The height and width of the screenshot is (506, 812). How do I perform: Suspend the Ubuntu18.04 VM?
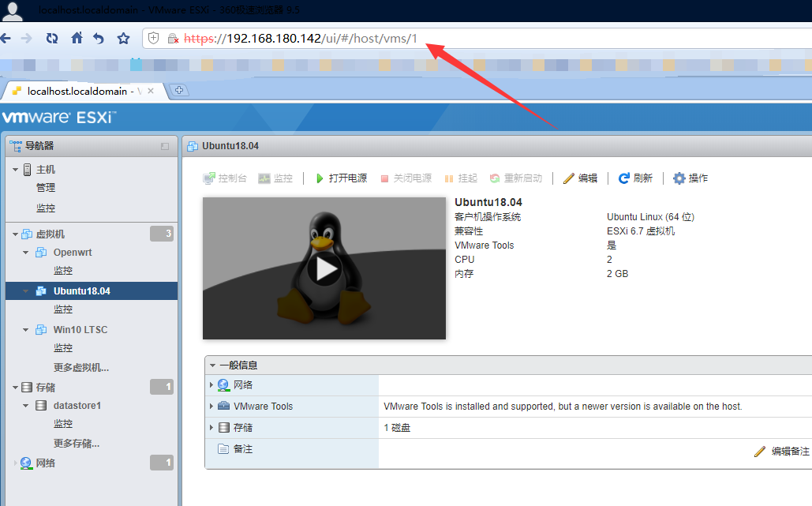click(466, 178)
